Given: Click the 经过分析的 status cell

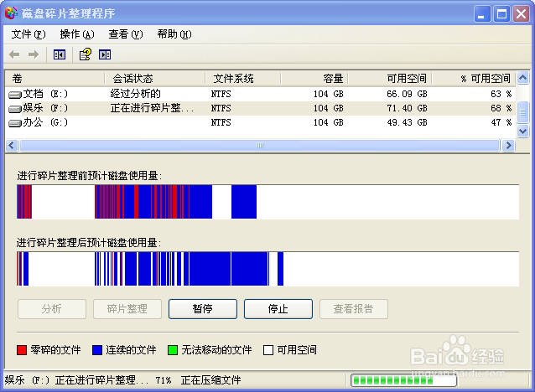Looking at the screenshot, I should point(136,94).
